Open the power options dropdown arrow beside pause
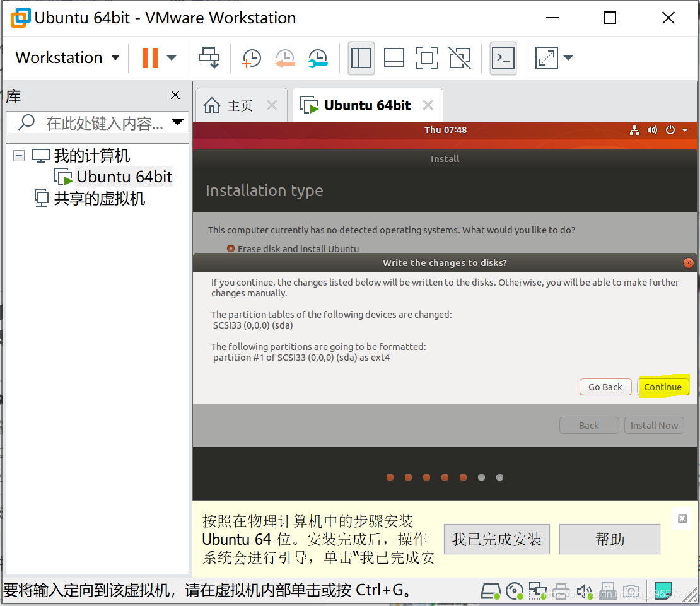This screenshot has width=700, height=606. pyautogui.click(x=172, y=58)
